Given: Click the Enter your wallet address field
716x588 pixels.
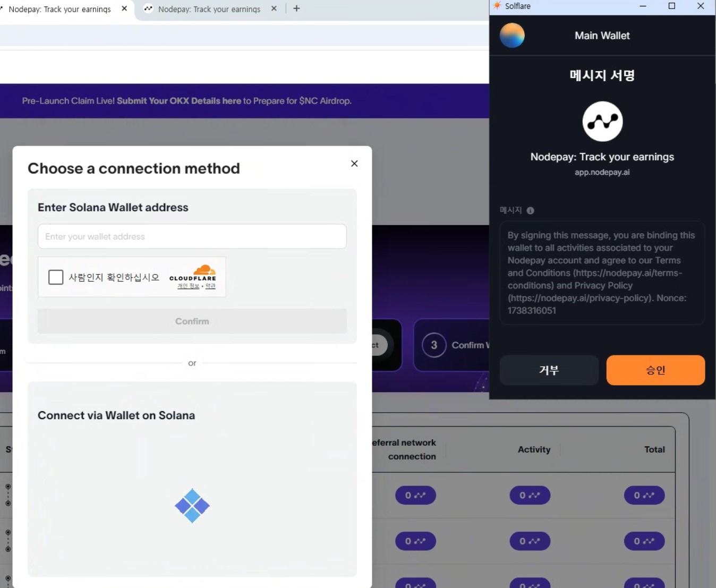Looking at the screenshot, I should (192, 236).
